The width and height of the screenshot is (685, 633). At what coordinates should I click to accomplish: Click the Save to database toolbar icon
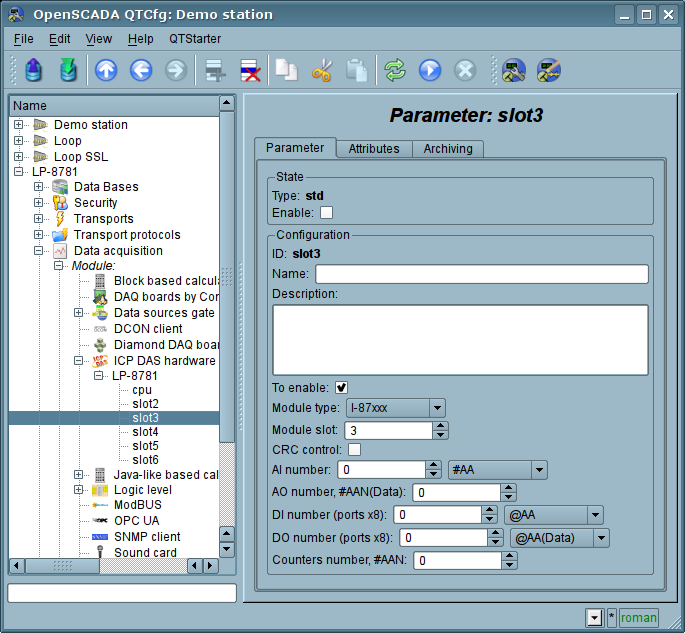pos(68,70)
